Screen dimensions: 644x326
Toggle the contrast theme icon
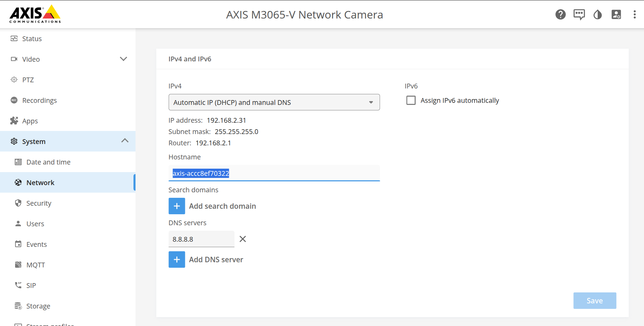[x=597, y=14]
